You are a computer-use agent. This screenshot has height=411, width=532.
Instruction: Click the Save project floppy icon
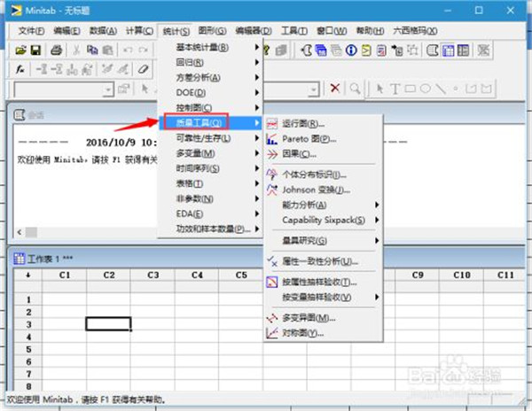click(35, 50)
